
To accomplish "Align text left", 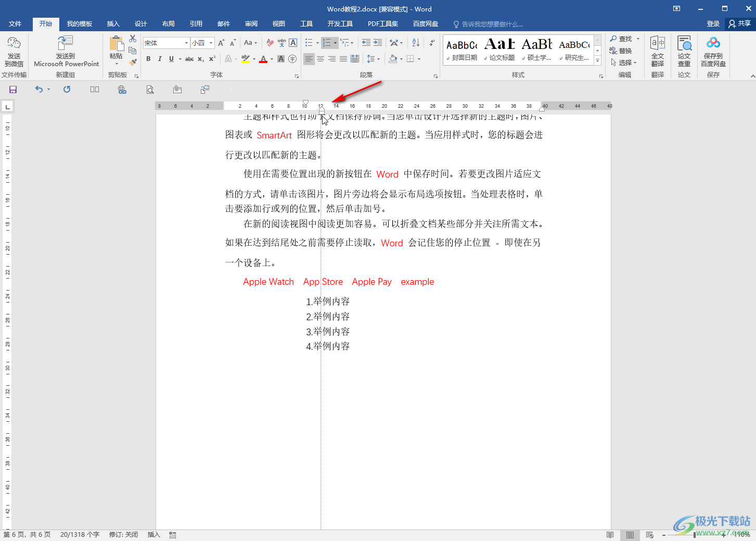I will click(309, 59).
